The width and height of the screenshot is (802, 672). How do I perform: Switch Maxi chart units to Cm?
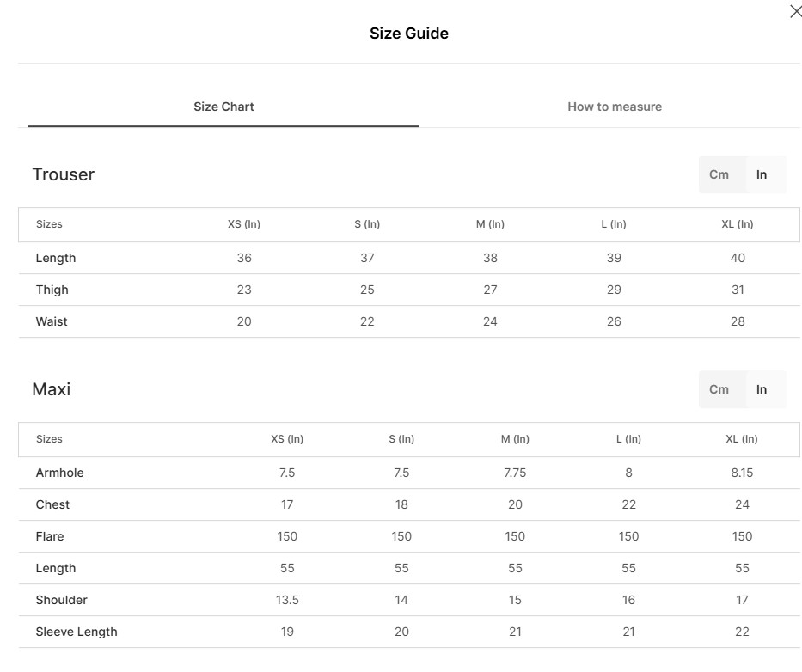point(719,389)
